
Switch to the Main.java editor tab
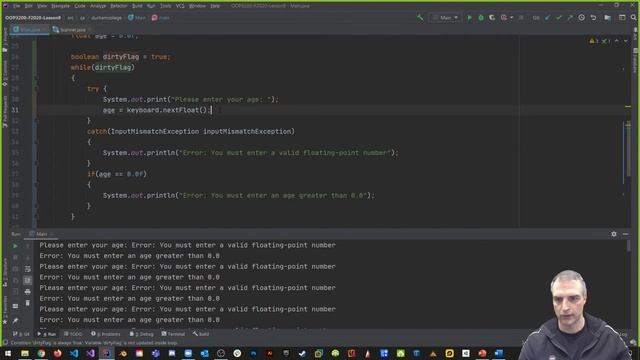pyautogui.click(x=30, y=29)
